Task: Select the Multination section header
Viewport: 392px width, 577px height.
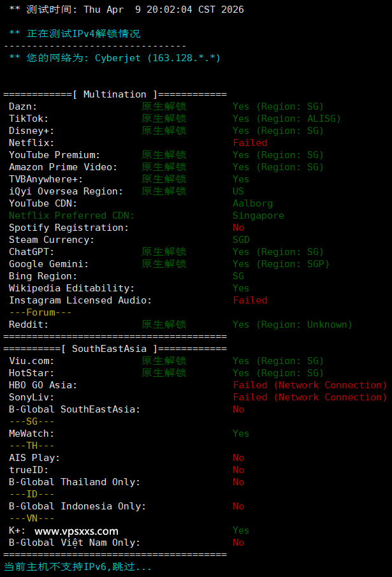Action: pos(115,94)
